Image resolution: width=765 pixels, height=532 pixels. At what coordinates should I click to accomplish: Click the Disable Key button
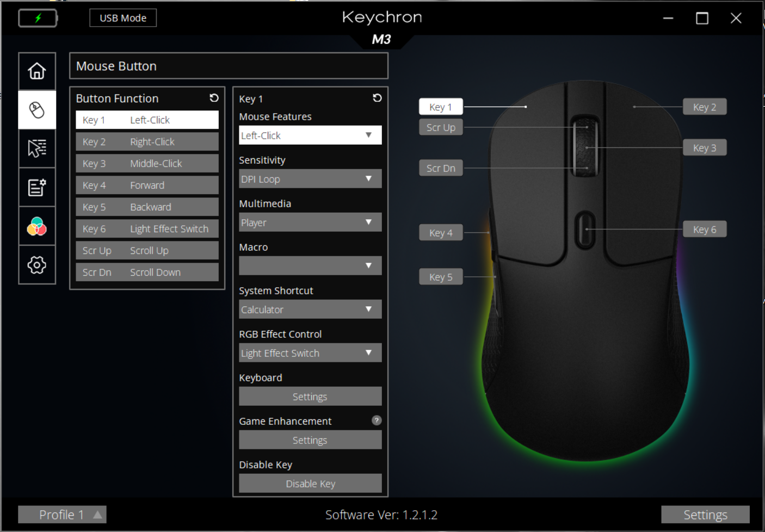tap(310, 484)
